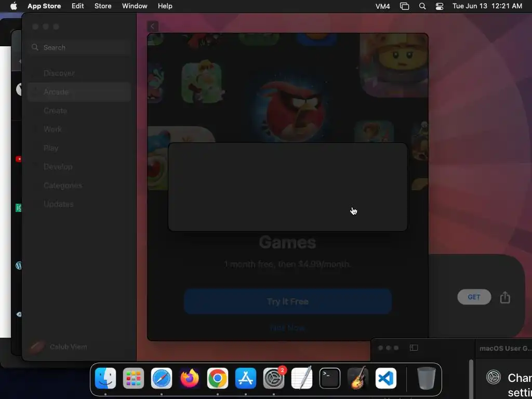Open Launchpad in the Dock
The height and width of the screenshot is (399, 532).
(134, 378)
